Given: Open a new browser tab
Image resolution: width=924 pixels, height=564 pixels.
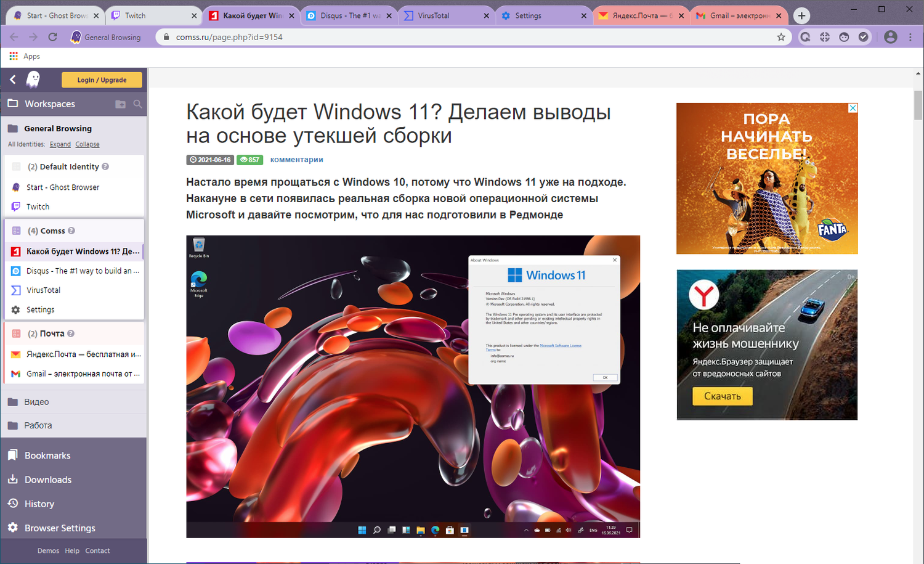Looking at the screenshot, I should [801, 16].
